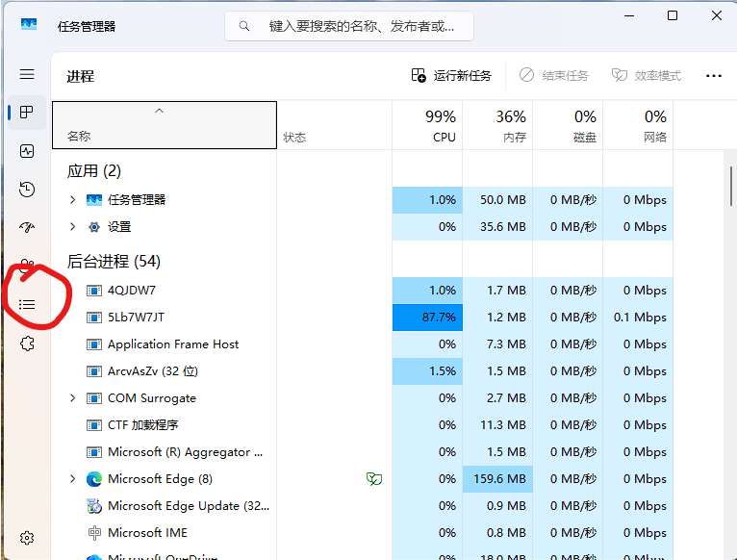The width and height of the screenshot is (737, 560).
Task: Click the search magnifier icon
Action: [x=244, y=26]
